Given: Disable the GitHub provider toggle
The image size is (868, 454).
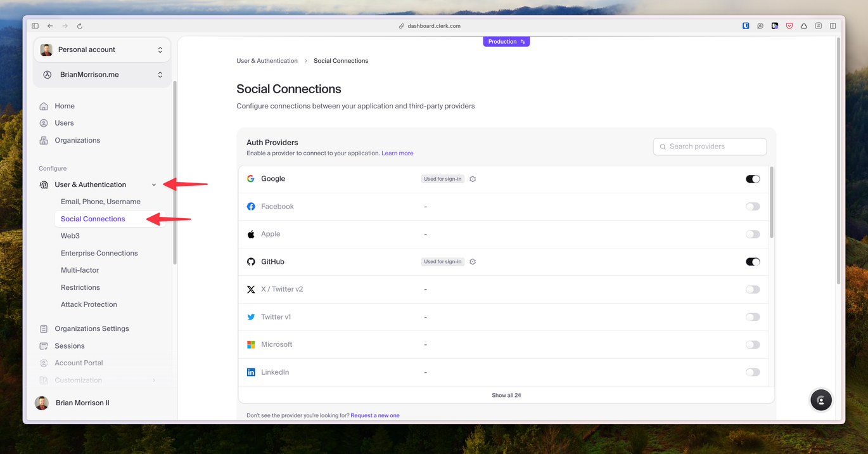Looking at the screenshot, I should pyautogui.click(x=753, y=261).
